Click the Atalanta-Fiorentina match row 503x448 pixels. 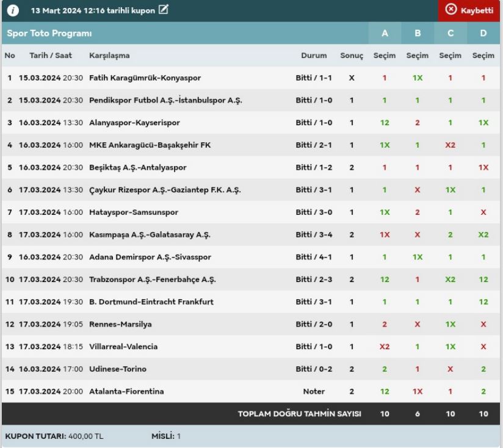pyautogui.click(x=126, y=391)
